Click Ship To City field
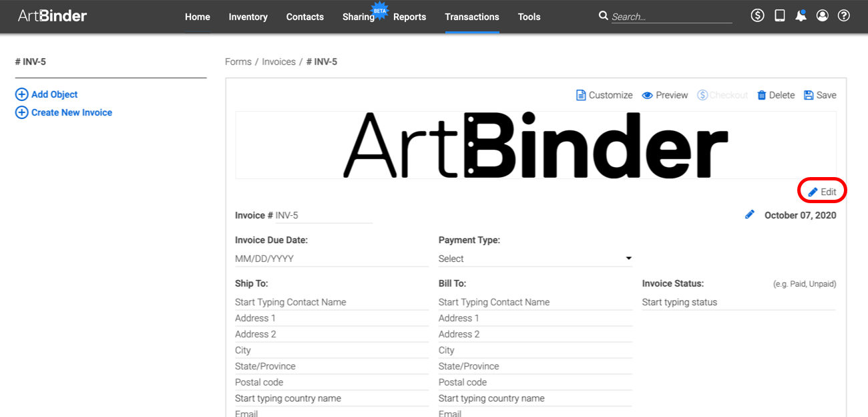This screenshot has width=868, height=417. 332,350
